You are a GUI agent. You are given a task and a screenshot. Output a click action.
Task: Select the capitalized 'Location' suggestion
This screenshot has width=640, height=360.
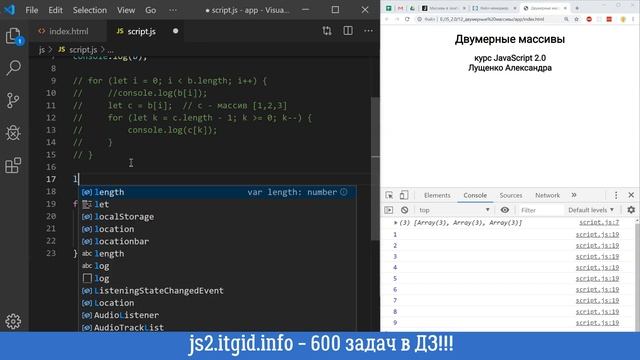point(217,303)
